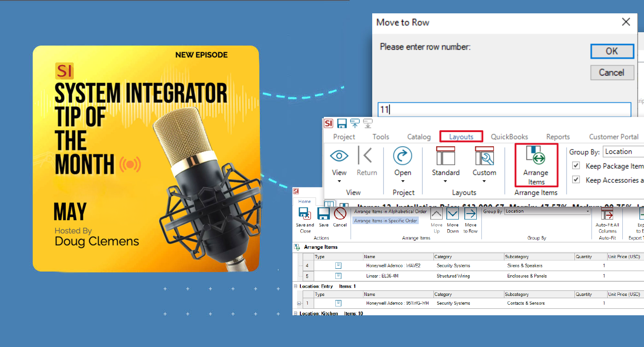Click the greyed download icon in quick access bar
This screenshot has width=644, height=347.
(x=368, y=123)
